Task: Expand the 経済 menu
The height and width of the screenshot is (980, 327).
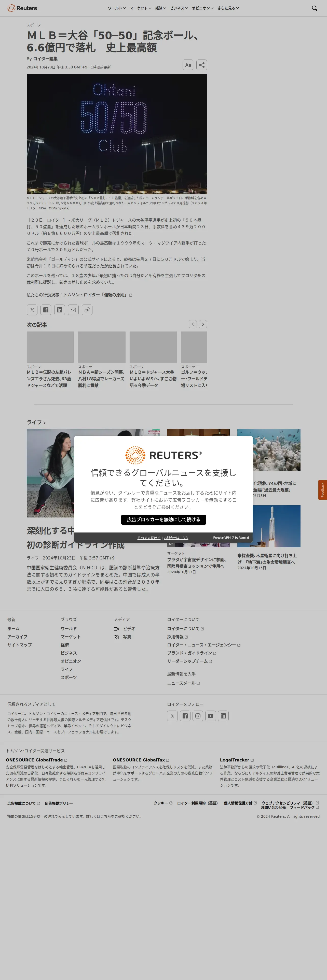Action: pyautogui.click(x=160, y=8)
